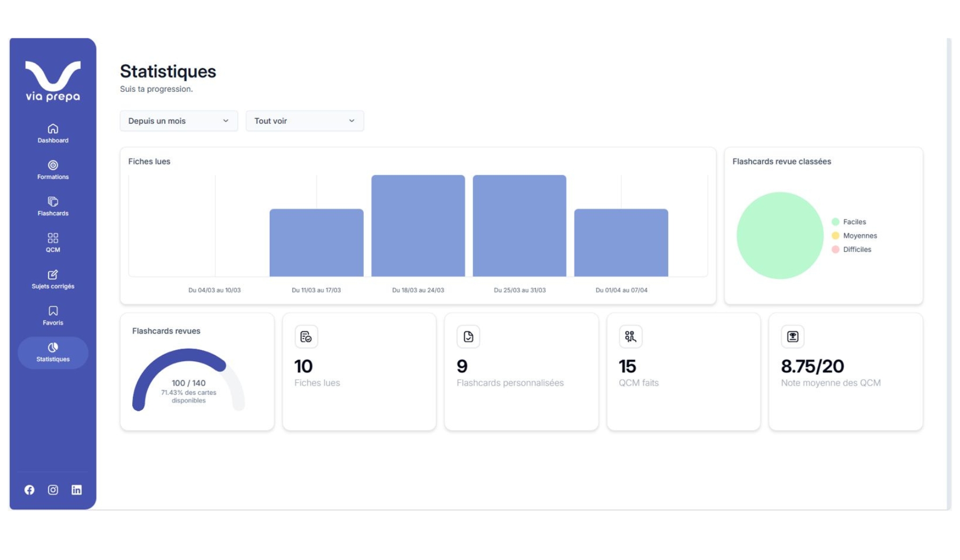Click the QCM faits card icon
960x560 pixels.
tap(630, 337)
